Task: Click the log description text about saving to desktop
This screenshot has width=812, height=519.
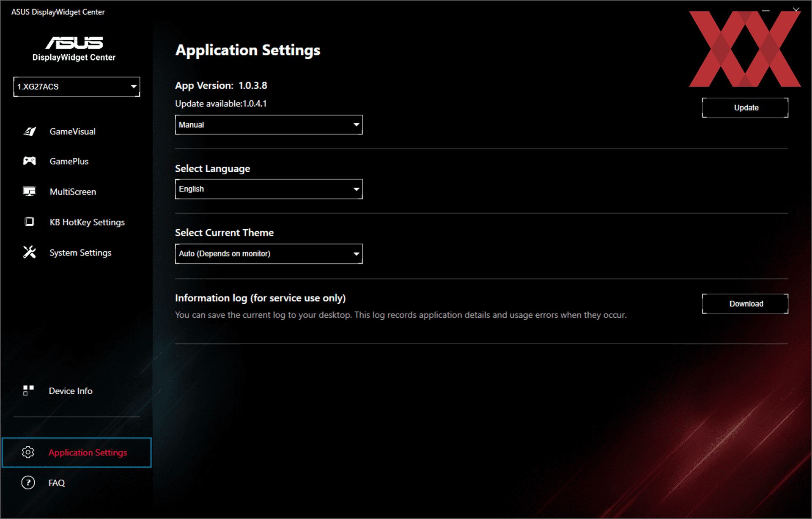Action: [401, 315]
